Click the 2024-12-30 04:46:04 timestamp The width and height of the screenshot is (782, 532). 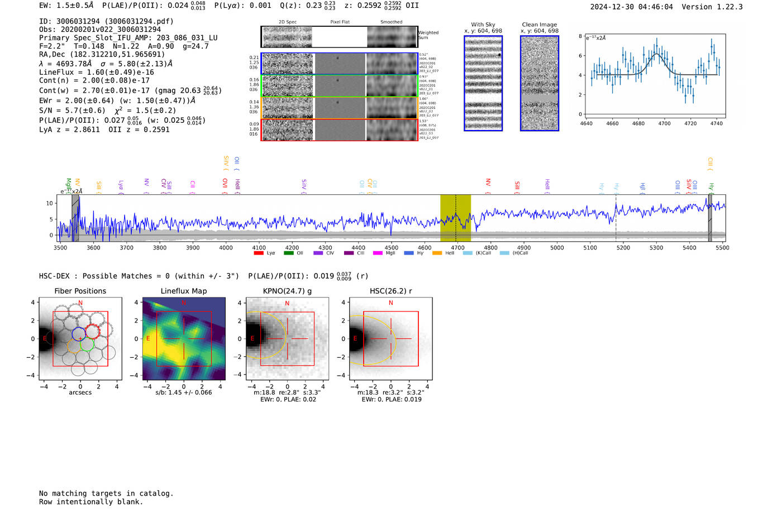(x=632, y=7)
